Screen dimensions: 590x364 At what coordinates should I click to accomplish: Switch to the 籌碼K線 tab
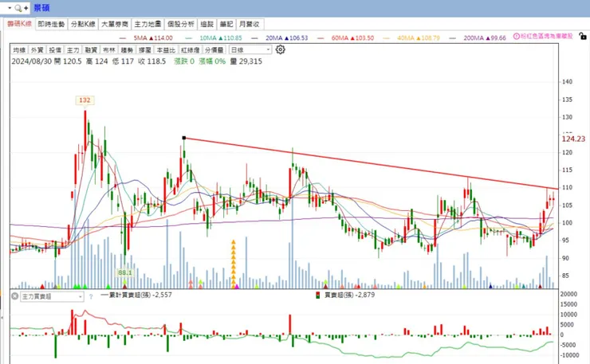[20, 24]
